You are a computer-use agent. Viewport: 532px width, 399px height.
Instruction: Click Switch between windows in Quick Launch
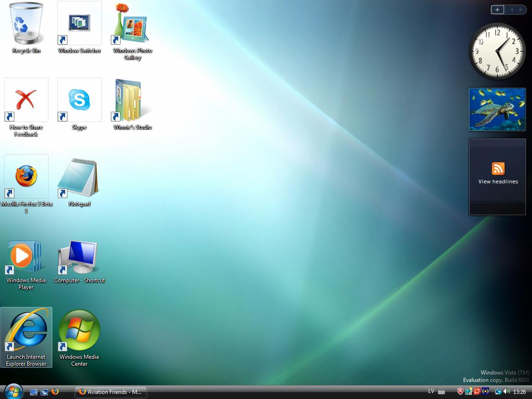tap(44, 392)
